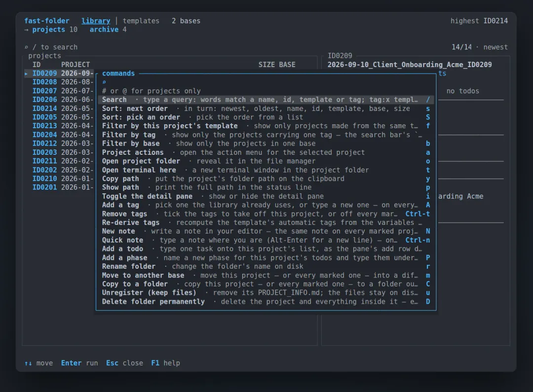Select 'Filter by this project's template' command

pos(266,126)
